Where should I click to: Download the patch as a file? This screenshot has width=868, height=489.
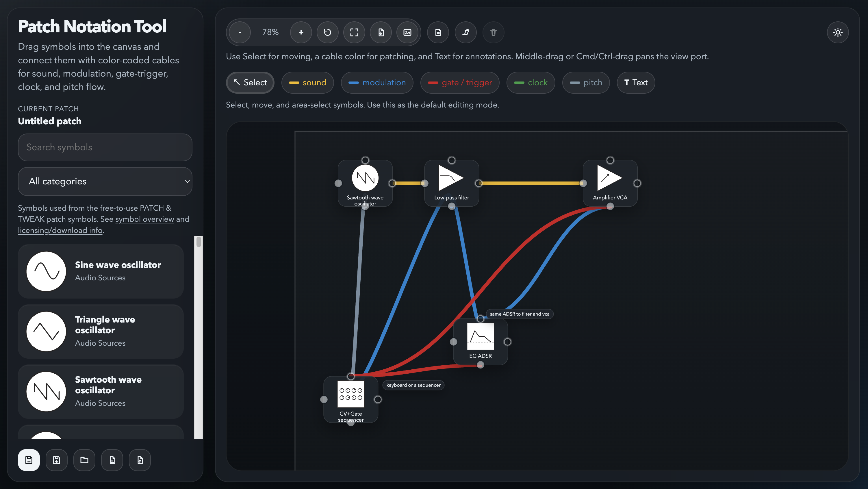(x=381, y=32)
